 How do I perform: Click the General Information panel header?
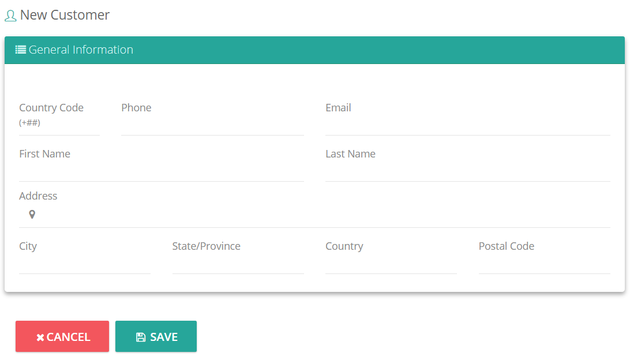tap(314, 50)
